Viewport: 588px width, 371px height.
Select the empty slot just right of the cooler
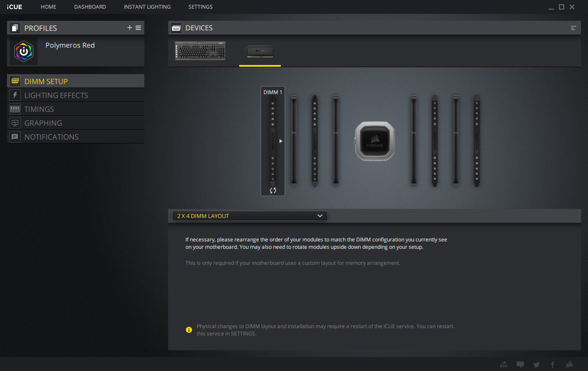click(x=414, y=141)
